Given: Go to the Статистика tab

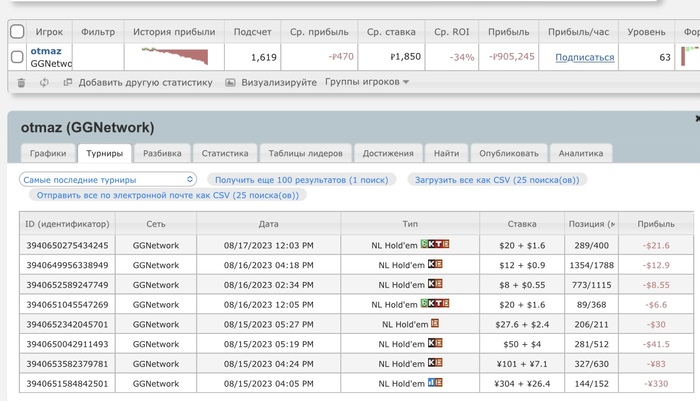Looking at the screenshot, I should click(225, 153).
